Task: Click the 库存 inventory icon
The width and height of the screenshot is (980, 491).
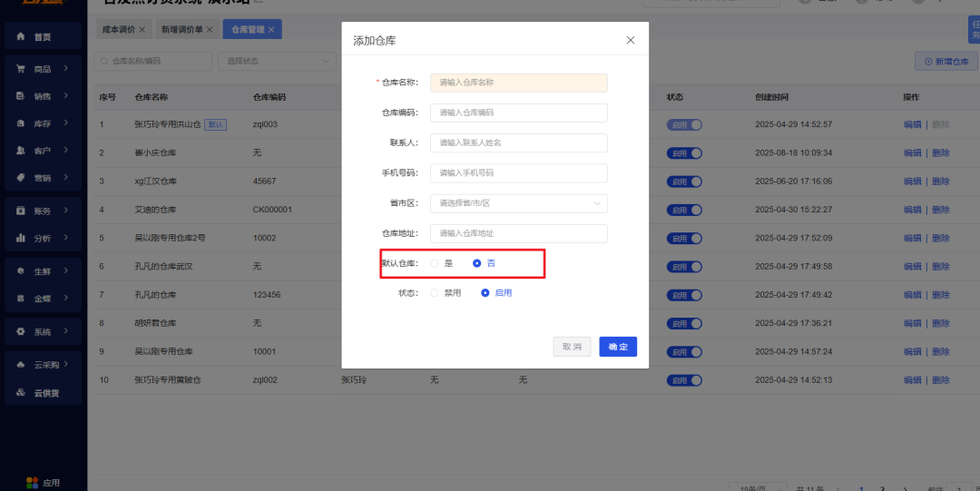Action: pyautogui.click(x=21, y=123)
